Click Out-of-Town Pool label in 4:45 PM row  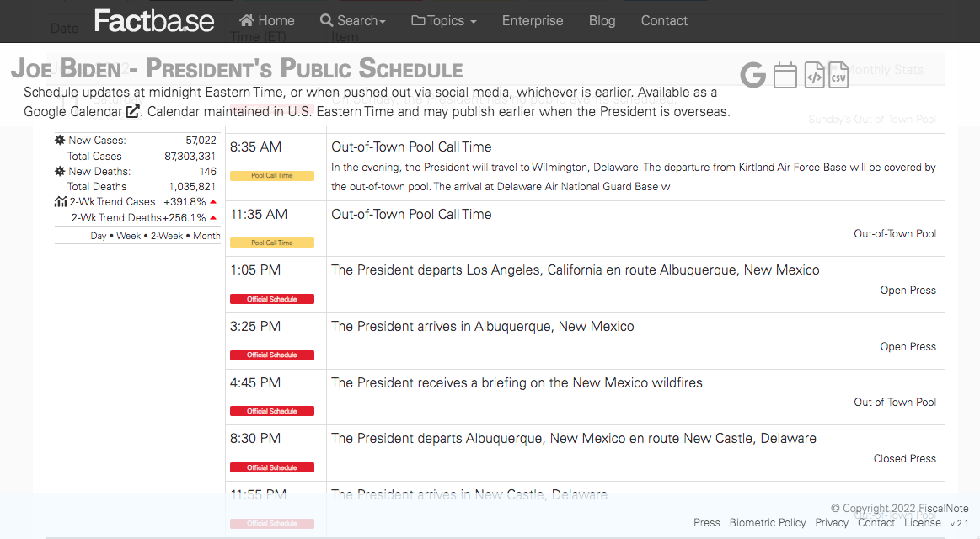895,403
